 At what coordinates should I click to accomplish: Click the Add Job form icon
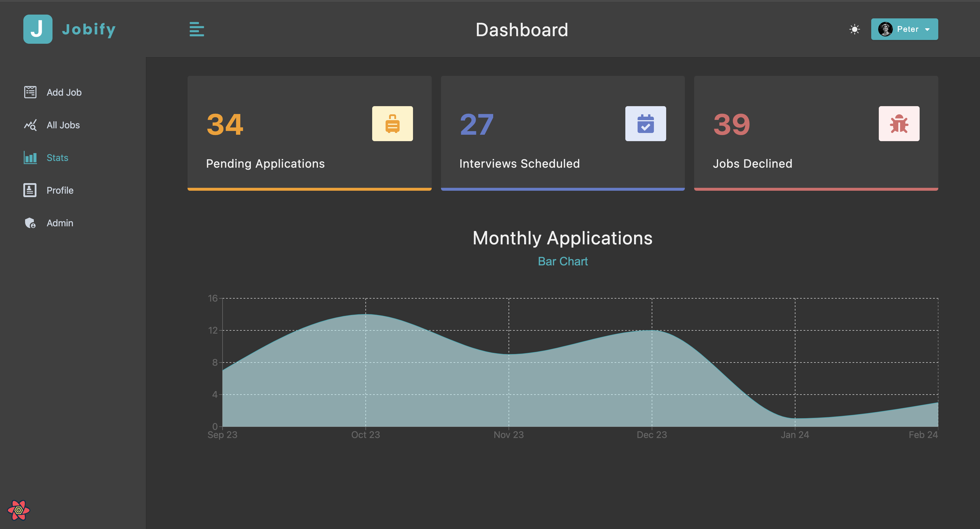[30, 92]
